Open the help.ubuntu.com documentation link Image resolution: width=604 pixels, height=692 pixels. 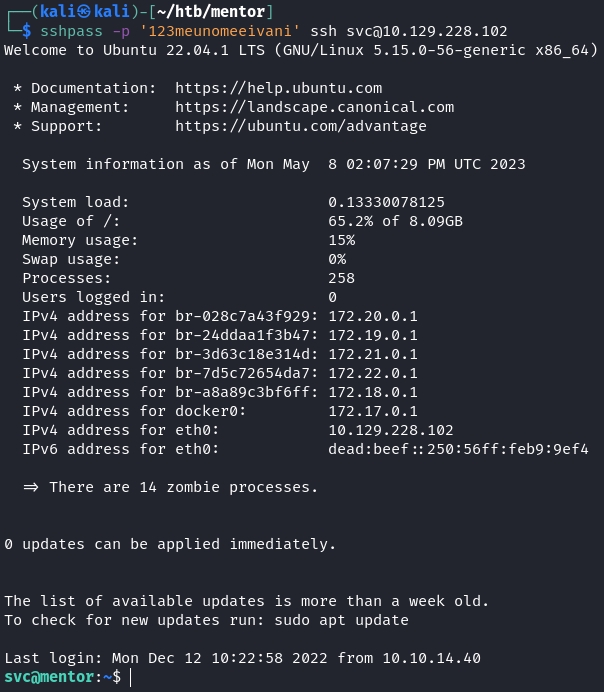[278, 88]
